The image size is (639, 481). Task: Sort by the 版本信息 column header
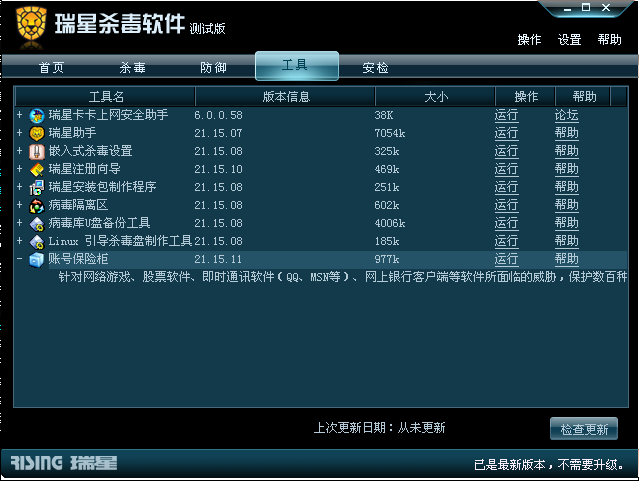tap(285, 97)
